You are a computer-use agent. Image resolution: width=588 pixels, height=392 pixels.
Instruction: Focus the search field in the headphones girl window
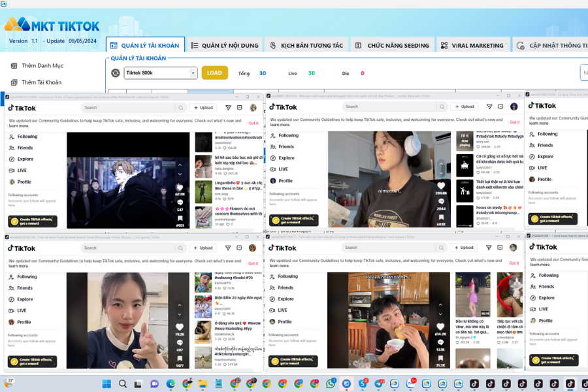point(389,106)
